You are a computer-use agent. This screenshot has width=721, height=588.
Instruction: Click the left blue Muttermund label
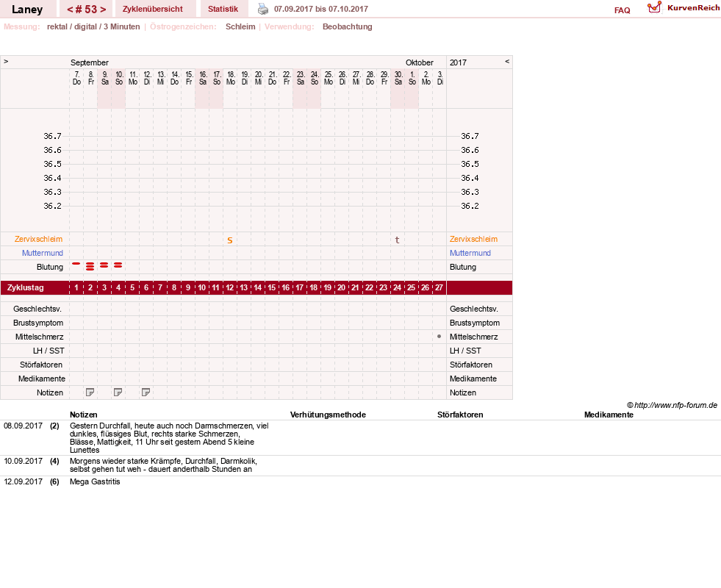(43, 253)
